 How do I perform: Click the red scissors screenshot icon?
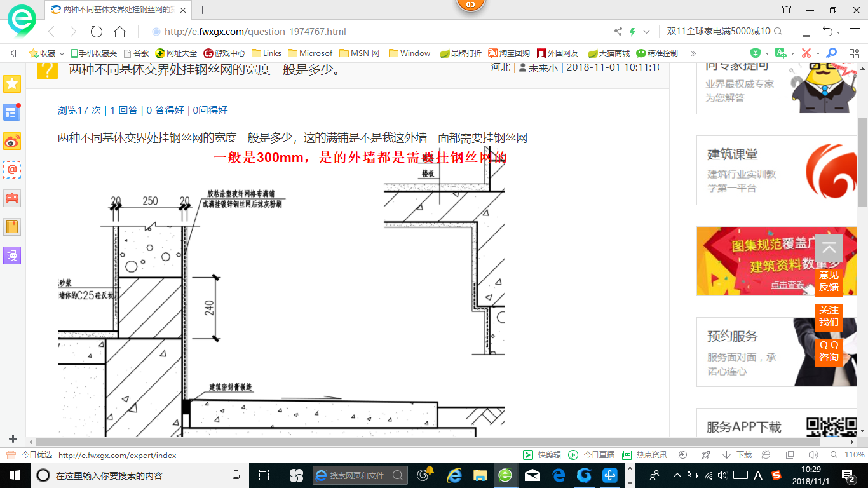click(x=806, y=53)
